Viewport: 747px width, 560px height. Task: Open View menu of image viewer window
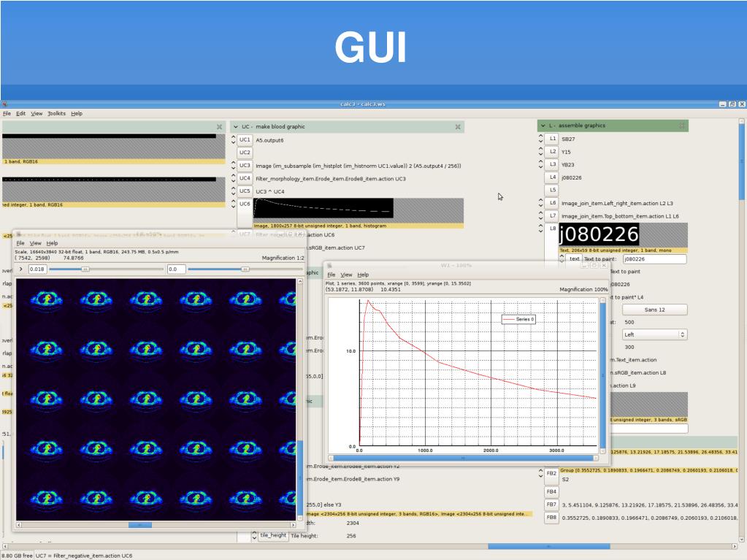point(36,243)
